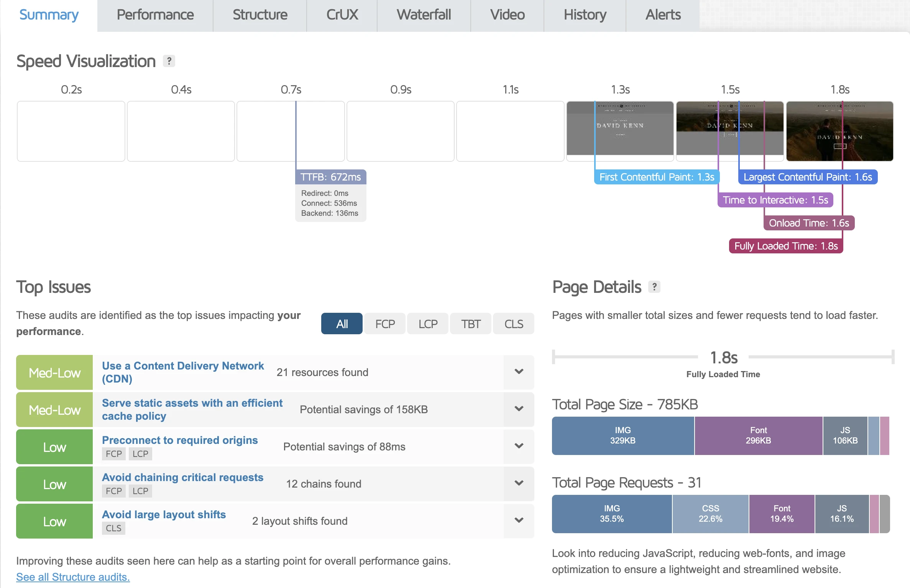
Task: Filter top issues by CLS
Action: point(513,324)
